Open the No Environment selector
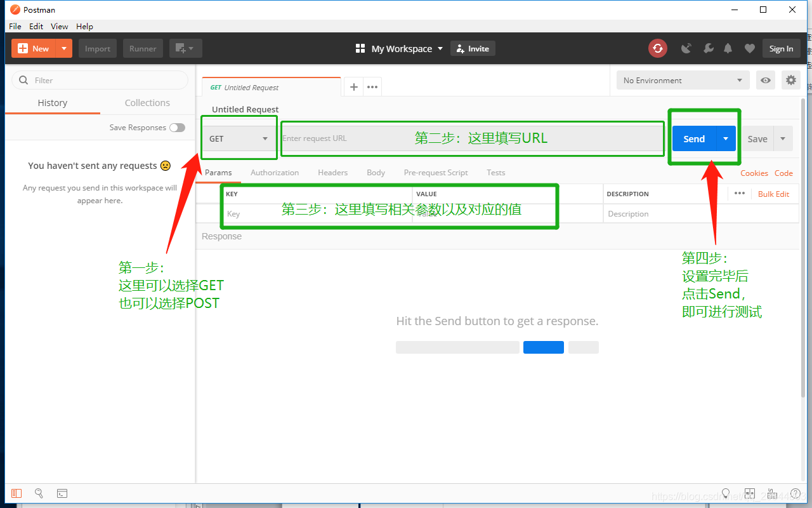This screenshot has height=508, width=812. coord(683,80)
